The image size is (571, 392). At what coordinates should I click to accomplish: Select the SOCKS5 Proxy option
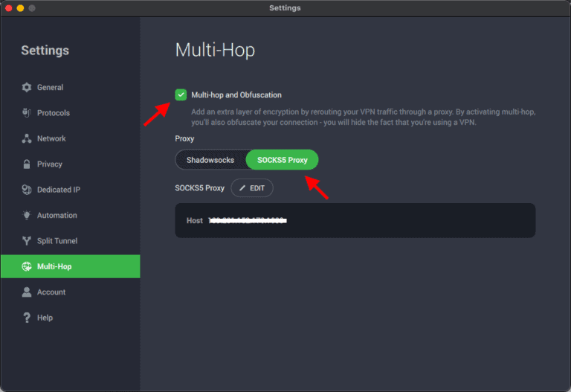pos(282,160)
